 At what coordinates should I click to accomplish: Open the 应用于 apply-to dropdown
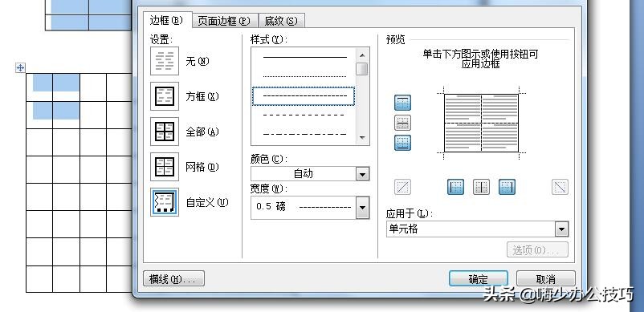pyautogui.click(x=561, y=229)
